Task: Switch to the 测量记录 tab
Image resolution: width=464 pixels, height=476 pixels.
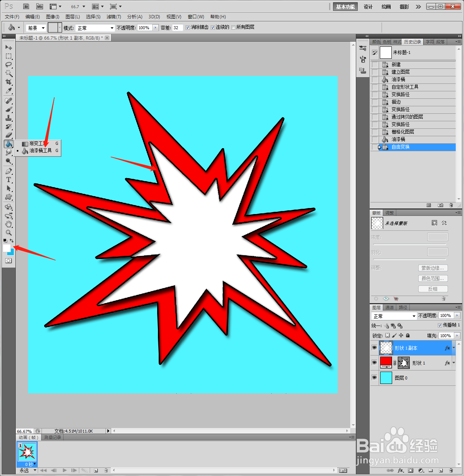Action: pyautogui.click(x=52, y=437)
